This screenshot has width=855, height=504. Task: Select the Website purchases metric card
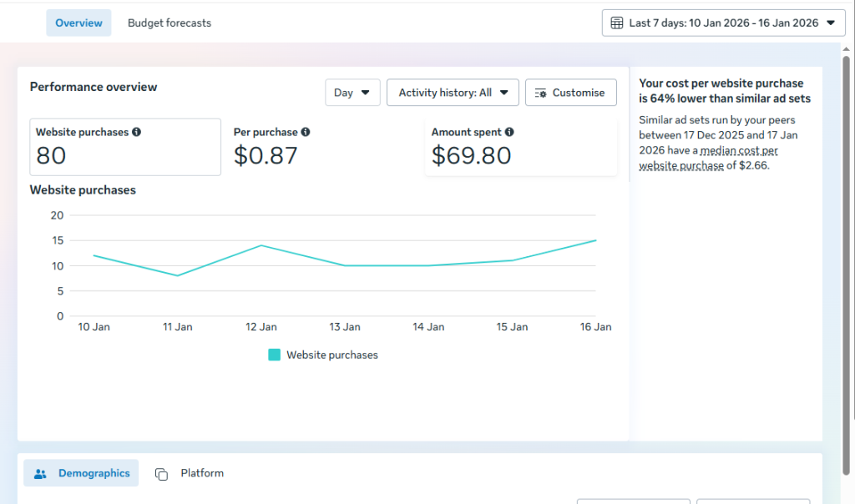tap(125, 147)
